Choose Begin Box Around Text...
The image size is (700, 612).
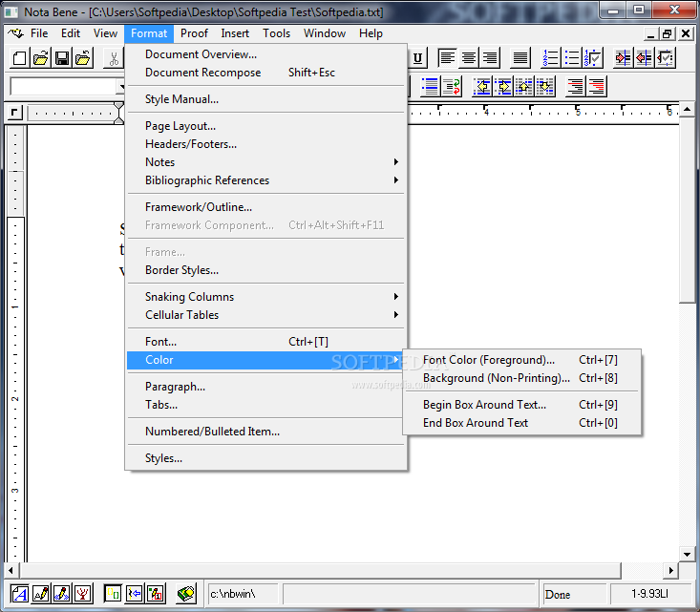click(521, 405)
